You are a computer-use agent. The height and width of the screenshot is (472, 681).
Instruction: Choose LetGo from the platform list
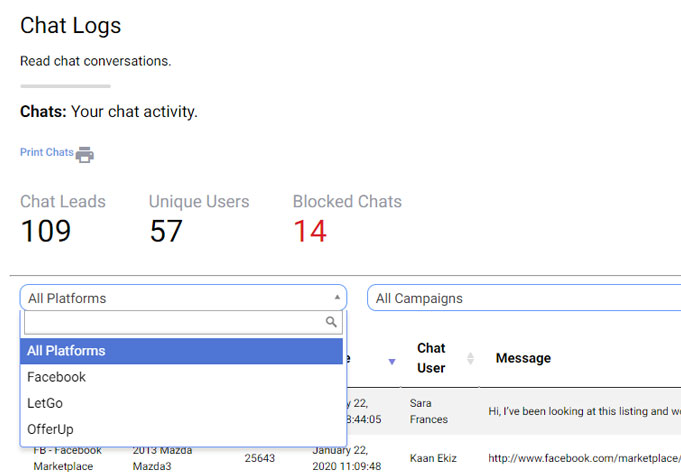click(45, 403)
